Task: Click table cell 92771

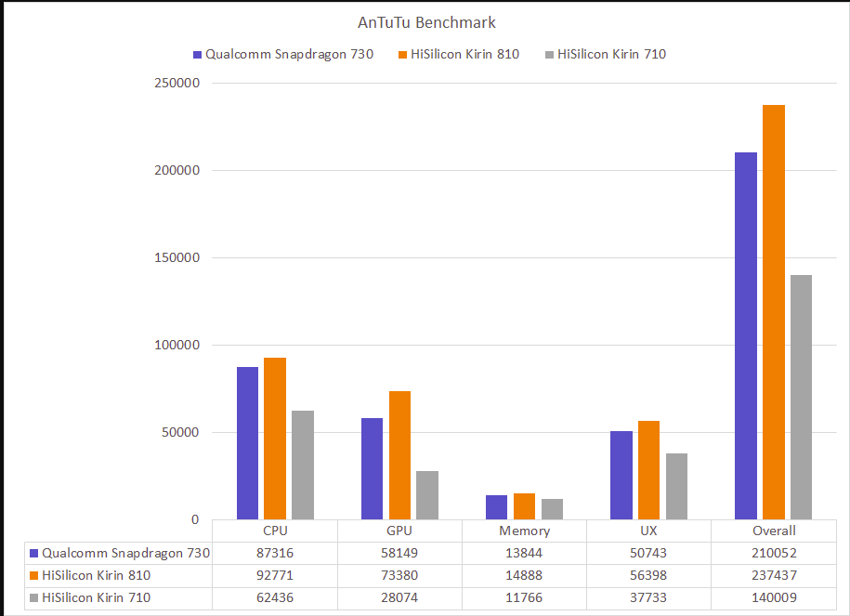Action: click(x=275, y=575)
